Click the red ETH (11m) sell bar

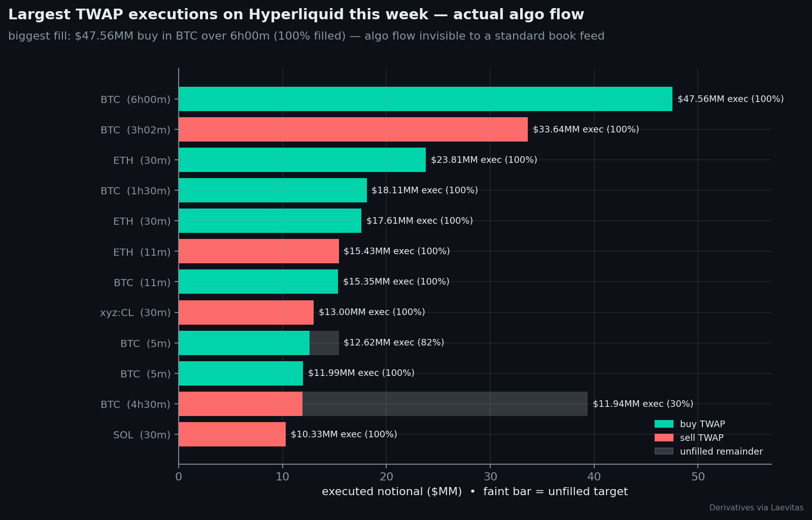259,251
